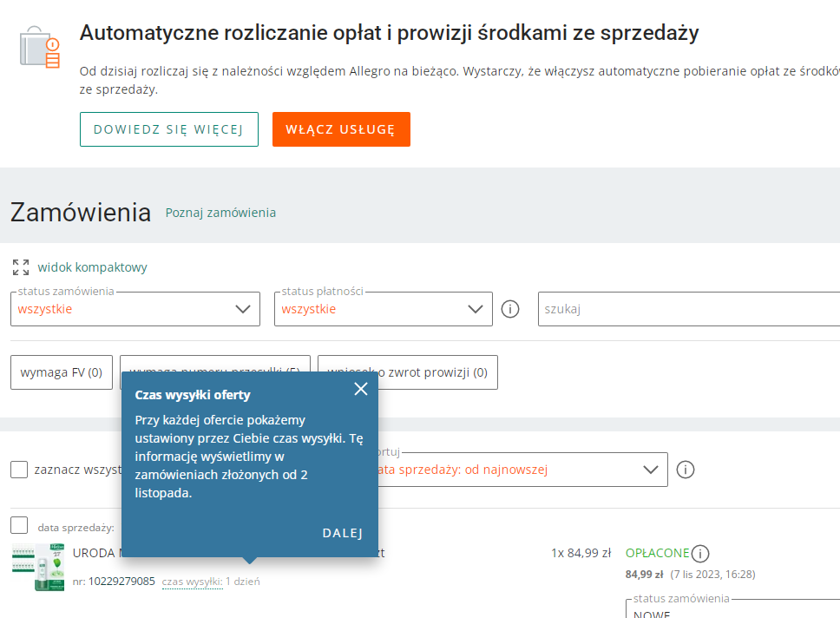Open the status płatności dropdown
The image size is (840, 618).
coord(383,309)
